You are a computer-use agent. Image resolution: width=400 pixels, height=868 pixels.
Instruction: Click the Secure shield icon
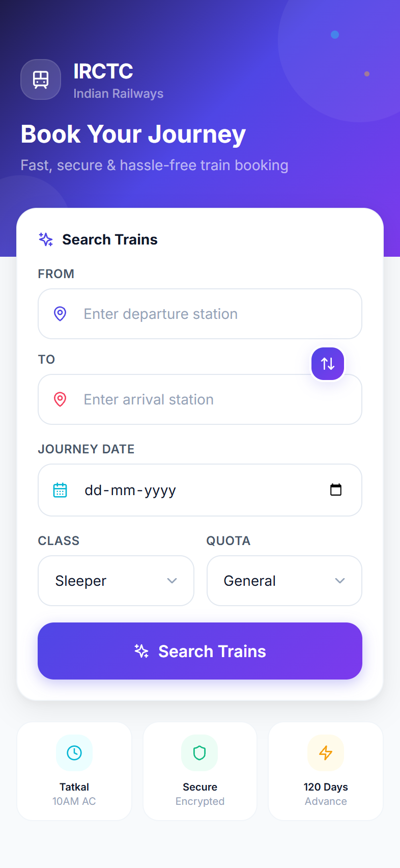199,753
